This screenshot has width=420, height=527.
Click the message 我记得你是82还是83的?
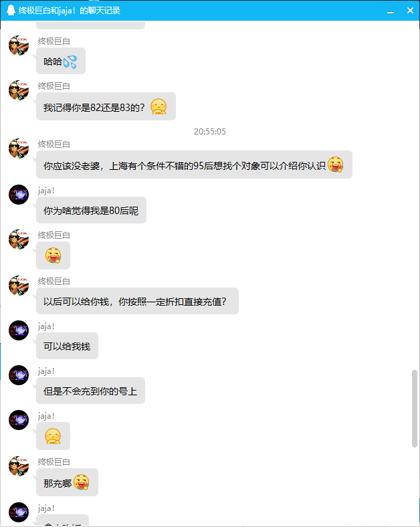[x=106, y=106]
